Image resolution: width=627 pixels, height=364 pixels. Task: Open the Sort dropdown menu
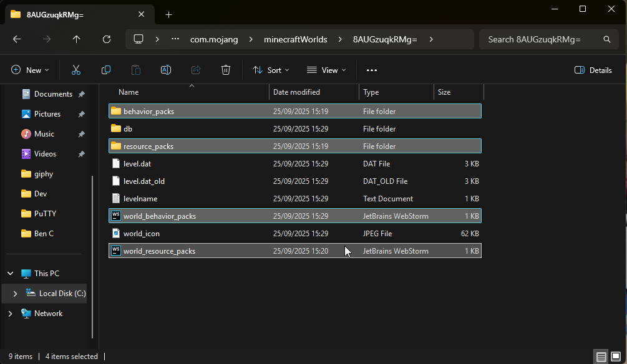tap(271, 70)
